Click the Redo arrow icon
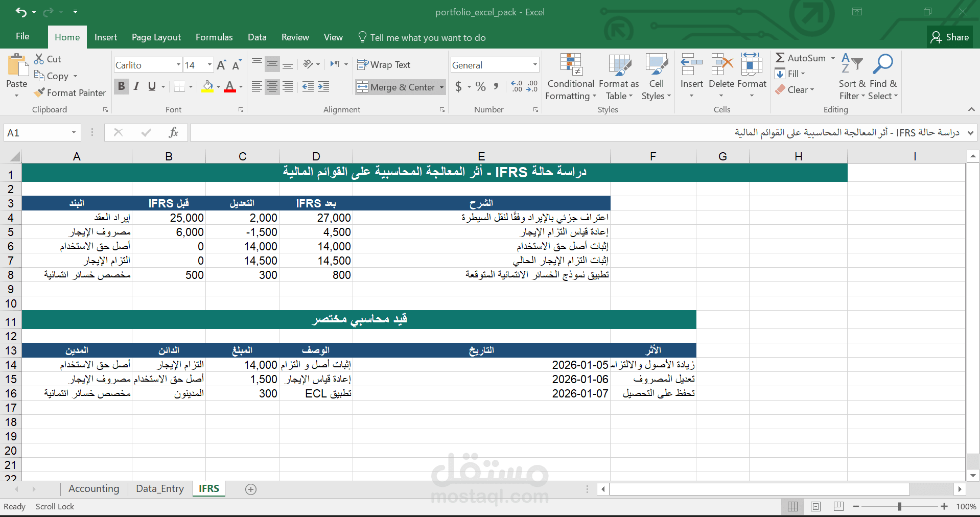 click(48, 12)
